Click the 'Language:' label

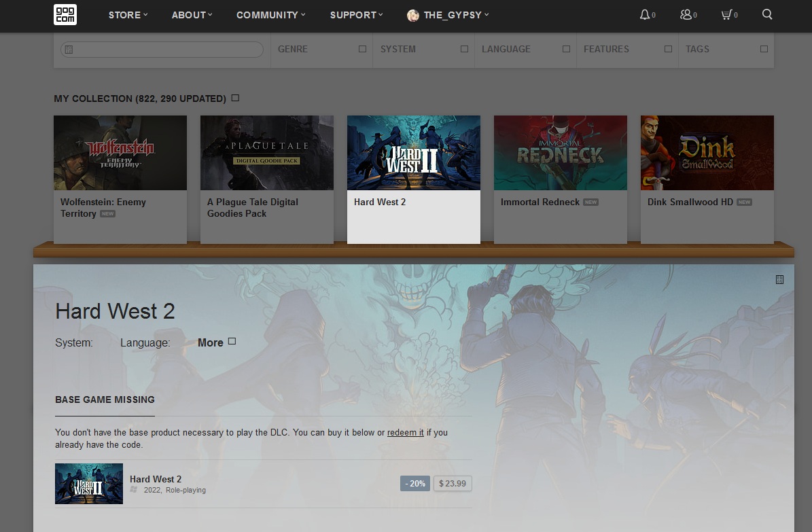coord(145,342)
